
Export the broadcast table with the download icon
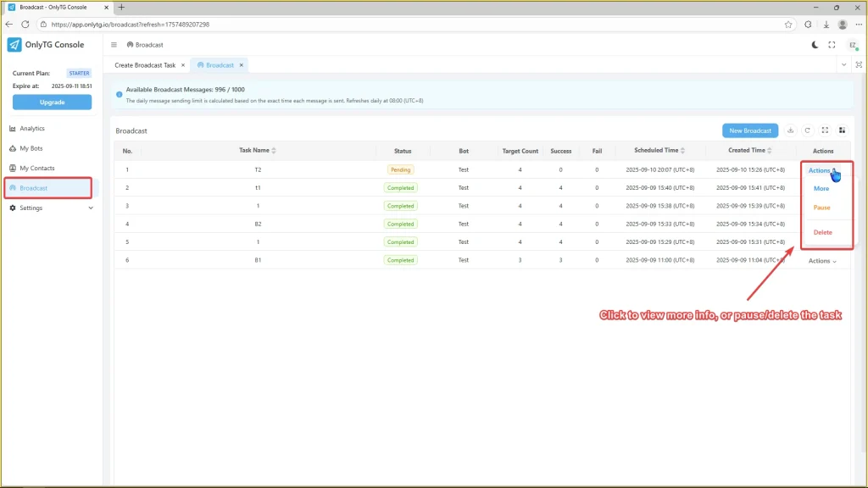(791, 130)
